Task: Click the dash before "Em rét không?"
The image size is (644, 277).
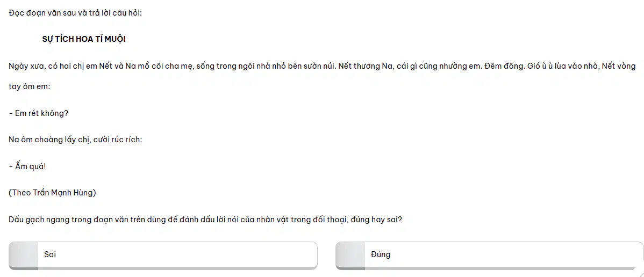Action: click(x=10, y=114)
